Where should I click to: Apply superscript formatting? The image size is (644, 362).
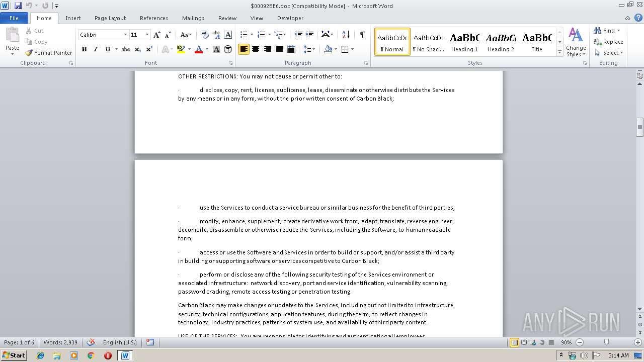click(x=149, y=49)
